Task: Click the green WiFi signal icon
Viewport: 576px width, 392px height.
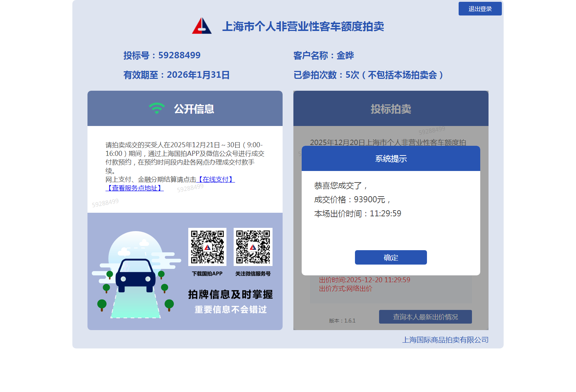Action: tap(157, 108)
